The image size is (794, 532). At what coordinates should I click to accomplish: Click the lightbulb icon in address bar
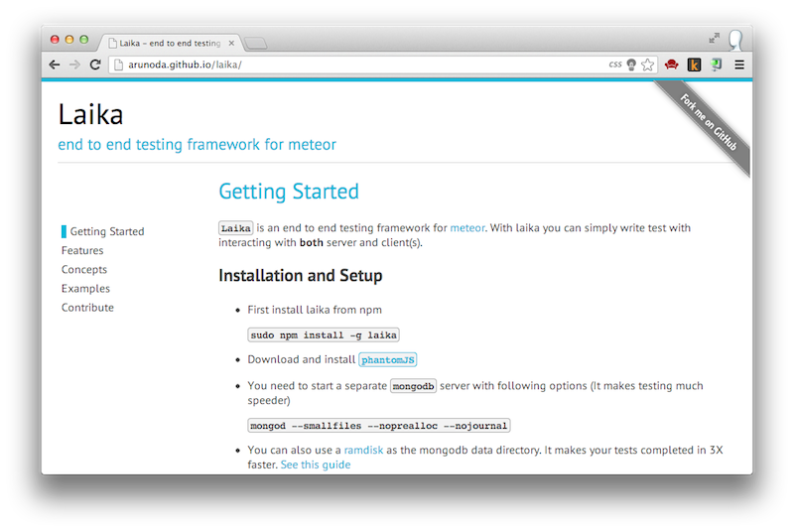coord(631,65)
